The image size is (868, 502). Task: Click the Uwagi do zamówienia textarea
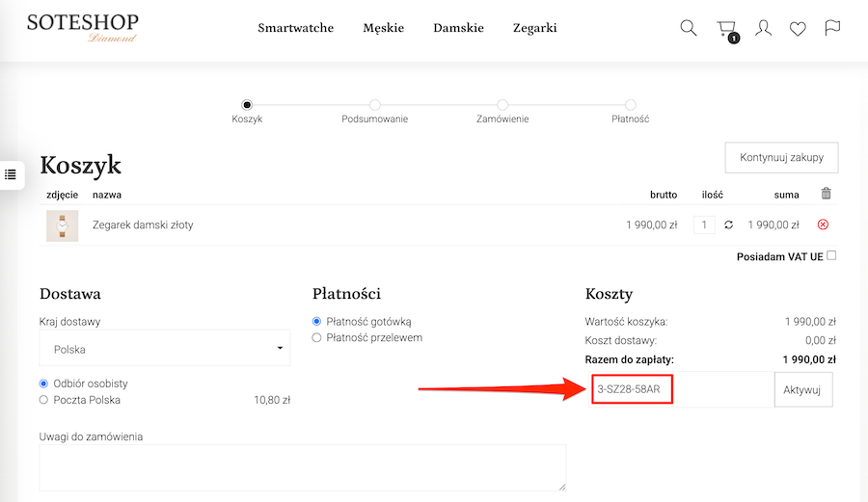(x=302, y=467)
